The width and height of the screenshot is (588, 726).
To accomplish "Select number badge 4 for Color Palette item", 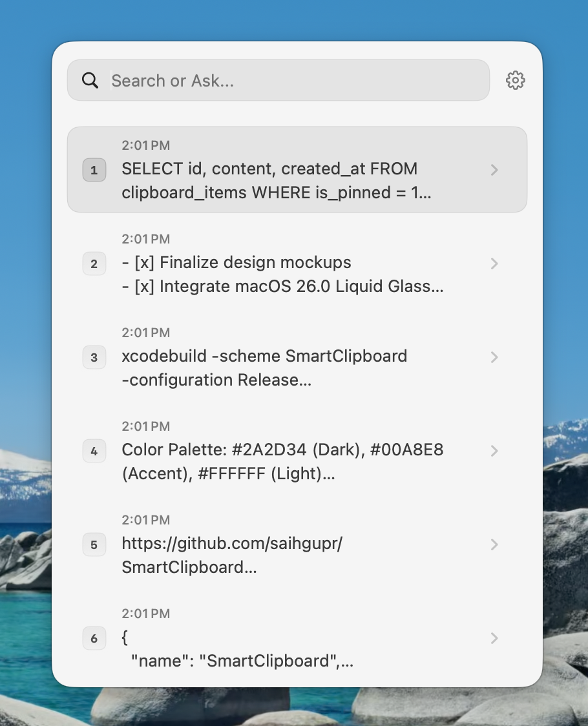I will pyautogui.click(x=94, y=450).
